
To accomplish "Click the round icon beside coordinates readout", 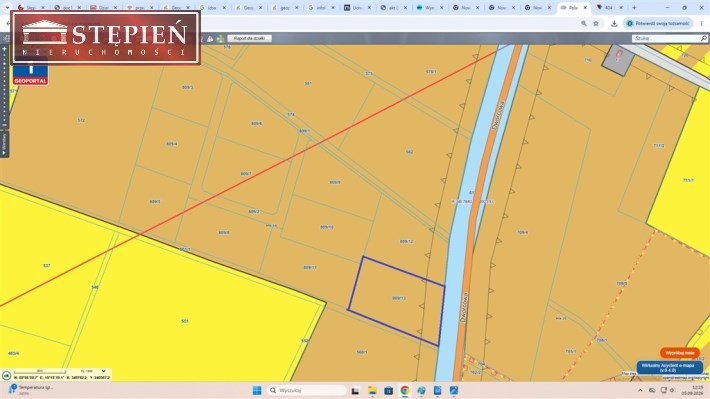I will [x=6, y=375].
